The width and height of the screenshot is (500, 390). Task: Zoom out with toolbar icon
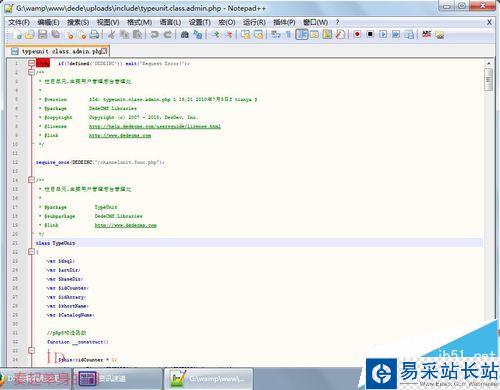pos(229,34)
